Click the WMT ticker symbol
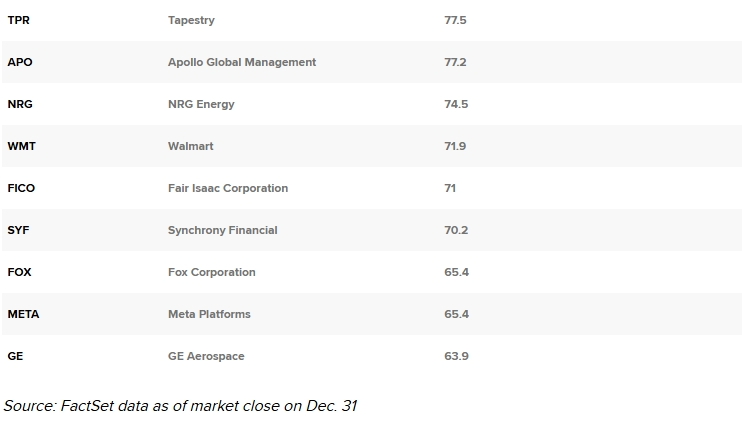The image size is (742, 425). [x=21, y=146]
